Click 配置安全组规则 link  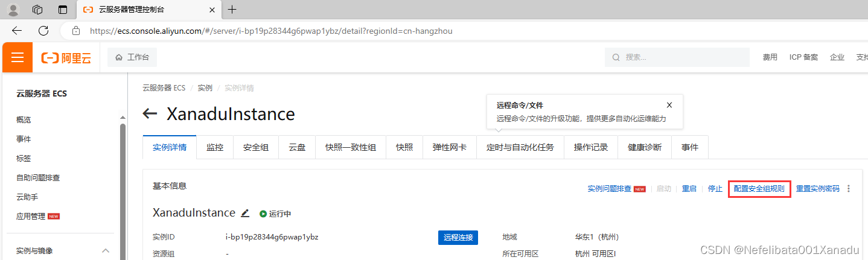coord(759,189)
